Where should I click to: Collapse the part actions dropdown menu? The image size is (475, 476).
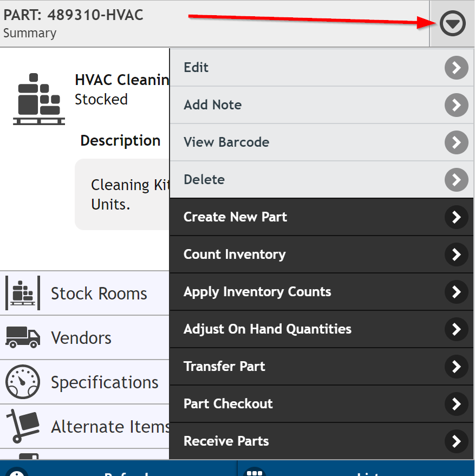point(452,23)
